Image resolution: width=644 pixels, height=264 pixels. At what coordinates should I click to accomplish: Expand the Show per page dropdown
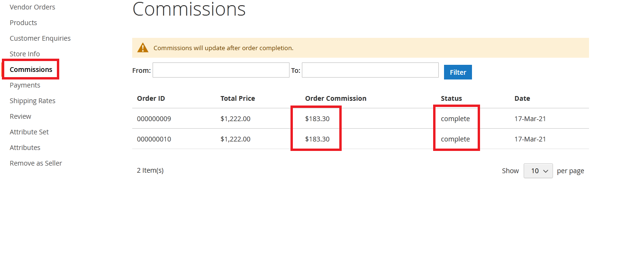pyautogui.click(x=538, y=171)
